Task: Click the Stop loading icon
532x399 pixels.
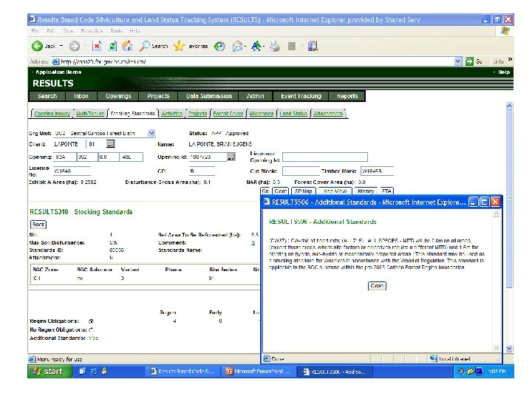Action: pyautogui.click(x=96, y=46)
